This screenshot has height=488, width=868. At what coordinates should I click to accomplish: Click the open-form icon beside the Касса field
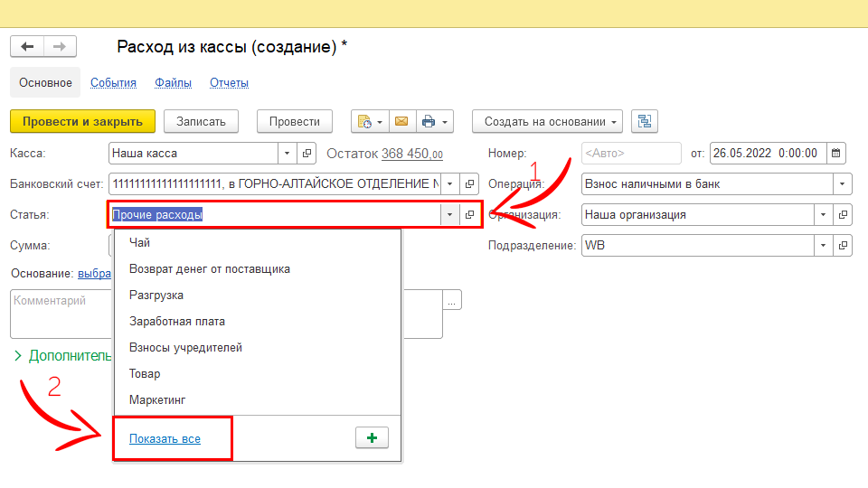coord(307,153)
